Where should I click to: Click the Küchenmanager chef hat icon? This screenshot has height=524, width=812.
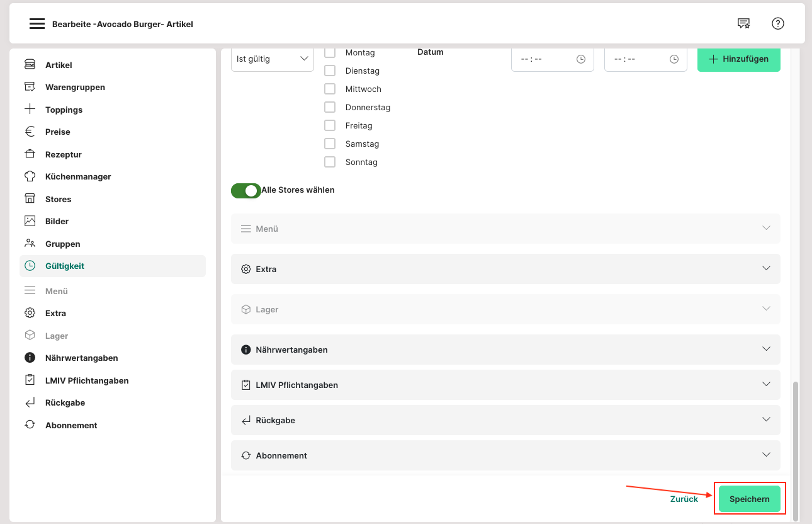tap(30, 176)
